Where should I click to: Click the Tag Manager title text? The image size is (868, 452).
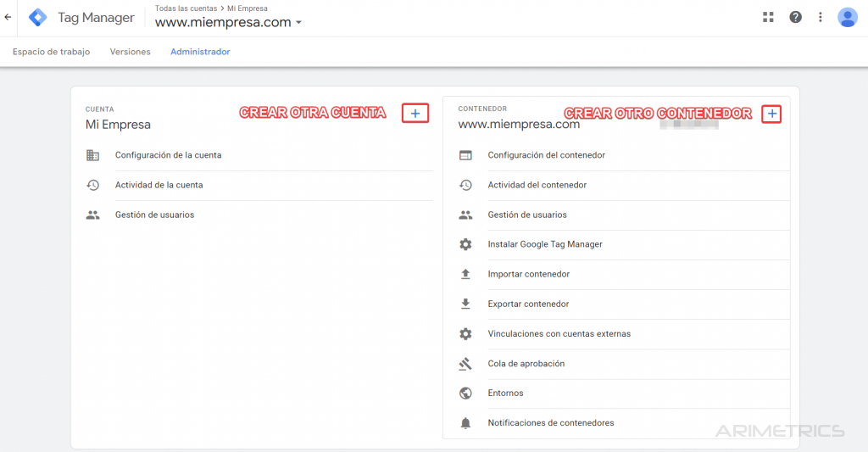point(97,18)
